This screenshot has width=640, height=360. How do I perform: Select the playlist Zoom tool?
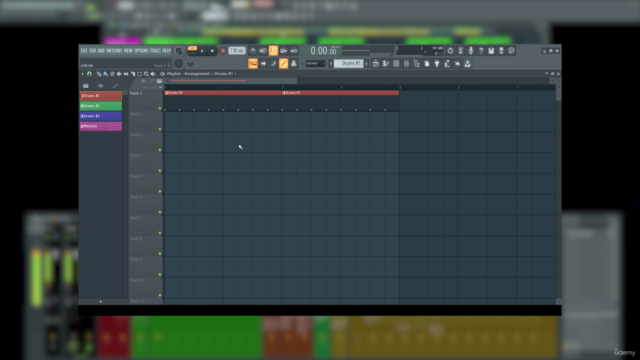click(146, 74)
